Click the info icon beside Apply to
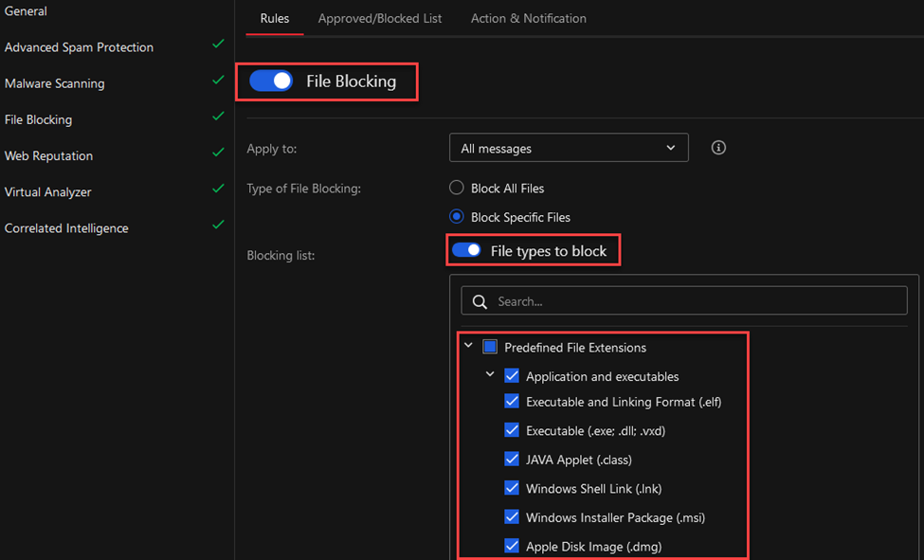The width and height of the screenshot is (924, 560). coord(717,148)
